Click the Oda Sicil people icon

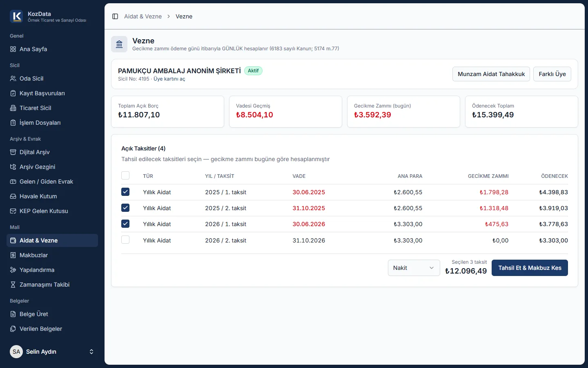pos(13,79)
